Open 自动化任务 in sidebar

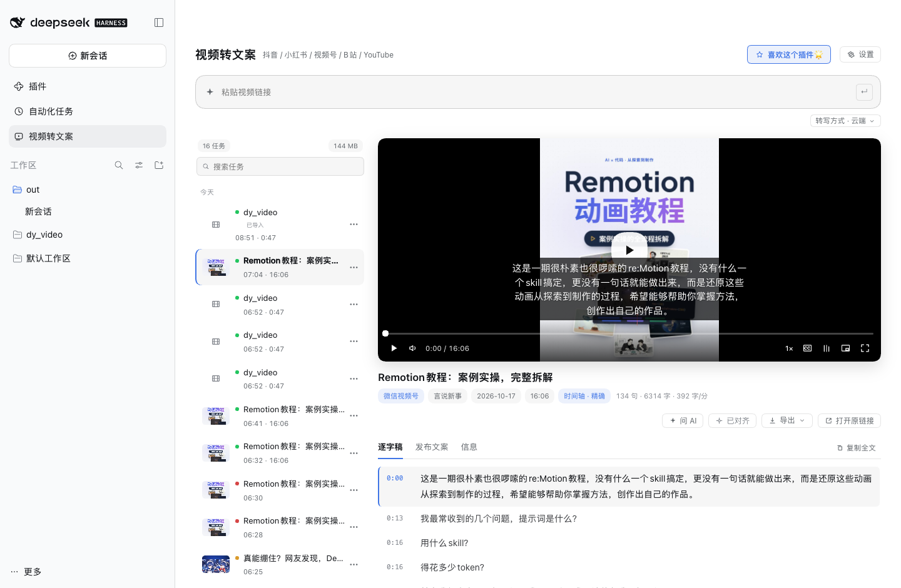88,111
